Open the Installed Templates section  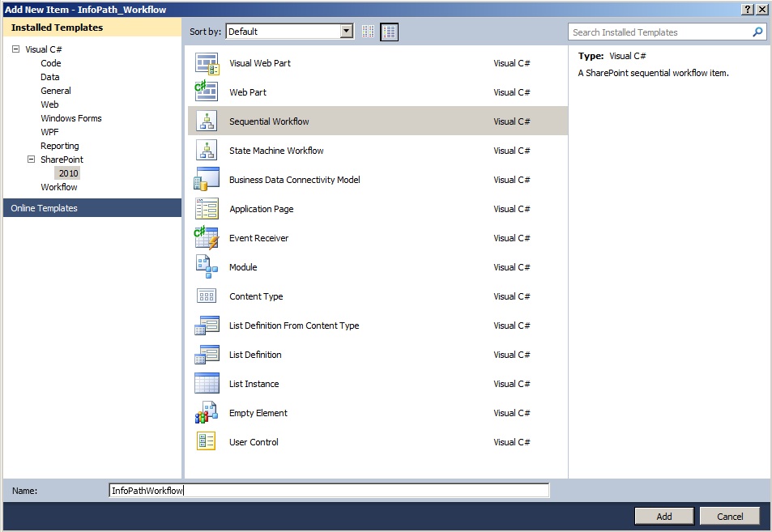coord(92,28)
